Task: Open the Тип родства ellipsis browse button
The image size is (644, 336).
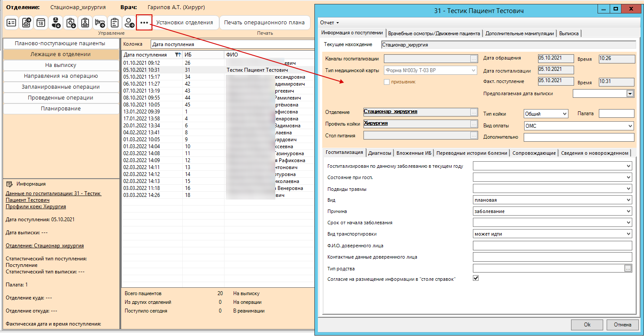Action: [628, 269]
